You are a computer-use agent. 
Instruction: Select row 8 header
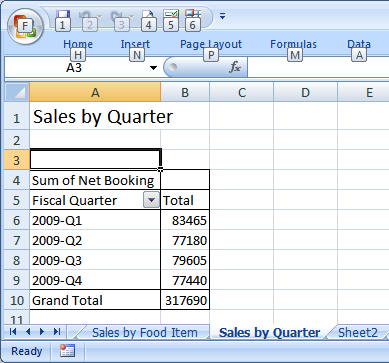tap(17, 260)
